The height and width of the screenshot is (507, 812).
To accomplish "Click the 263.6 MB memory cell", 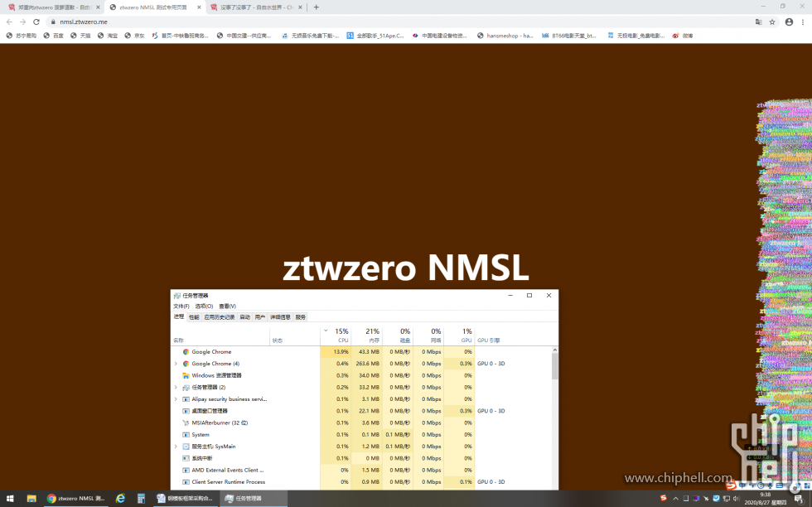I will [x=368, y=364].
